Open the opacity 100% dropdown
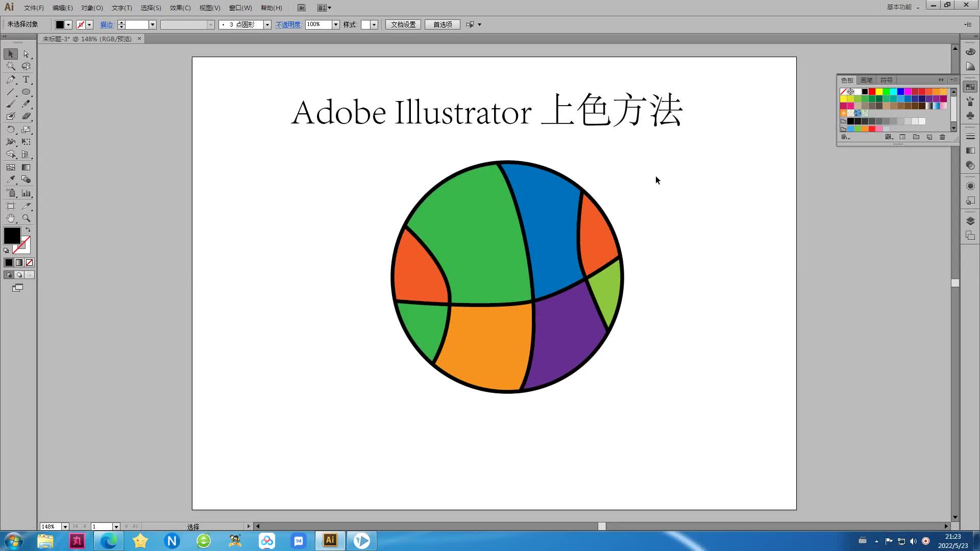This screenshot has height=551, width=980. [x=335, y=24]
